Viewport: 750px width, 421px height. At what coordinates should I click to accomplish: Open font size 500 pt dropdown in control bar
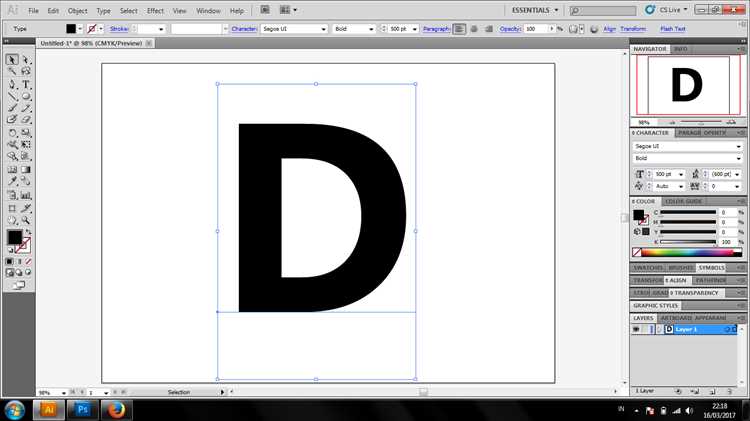coord(414,29)
